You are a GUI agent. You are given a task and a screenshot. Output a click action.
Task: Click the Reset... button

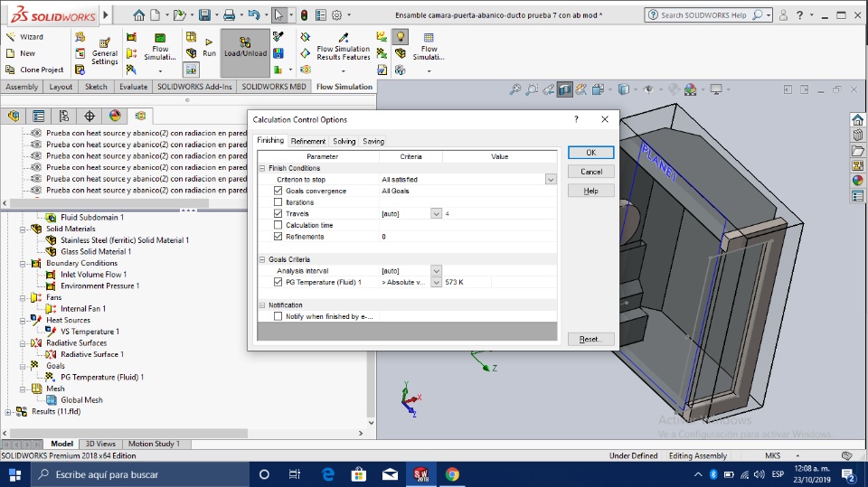coord(590,339)
